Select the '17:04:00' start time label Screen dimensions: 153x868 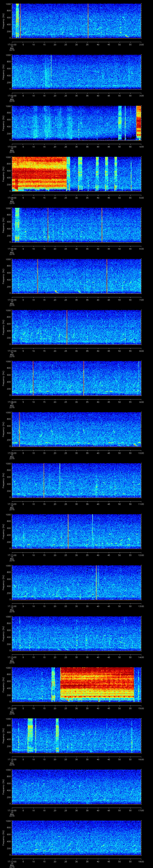[x=12, y=197]
